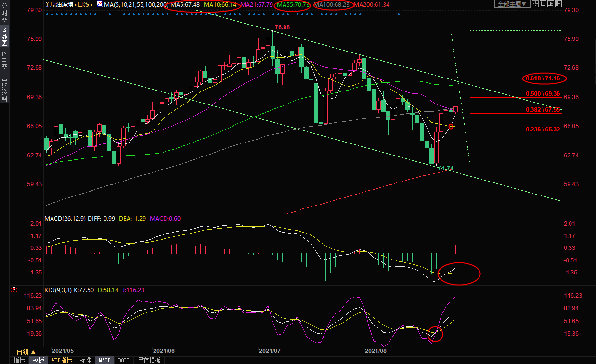This screenshot has width=596, height=364.
Task: Click the 另存模板 button
Action: click(x=149, y=360)
